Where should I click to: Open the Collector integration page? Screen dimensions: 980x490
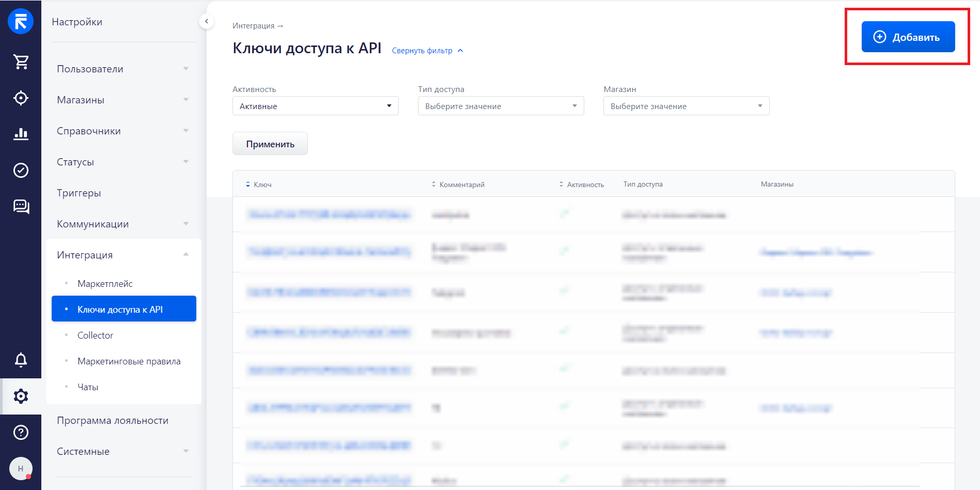(x=95, y=335)
